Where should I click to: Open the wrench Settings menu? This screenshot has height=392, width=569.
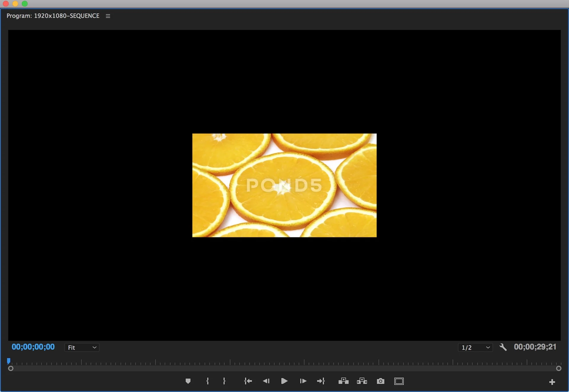click(x=503, y=347)
